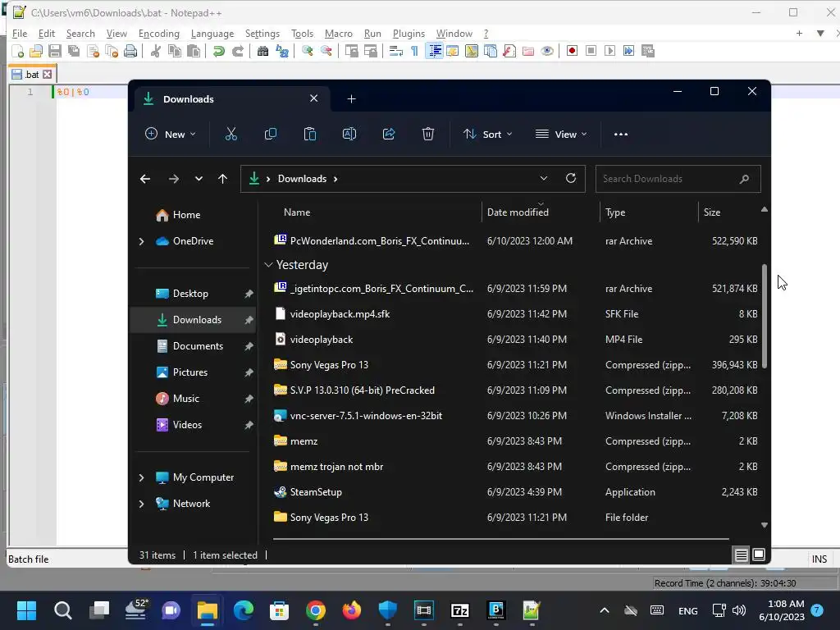
Task: Expand My Computer tree node
Action: click(141, 477)
